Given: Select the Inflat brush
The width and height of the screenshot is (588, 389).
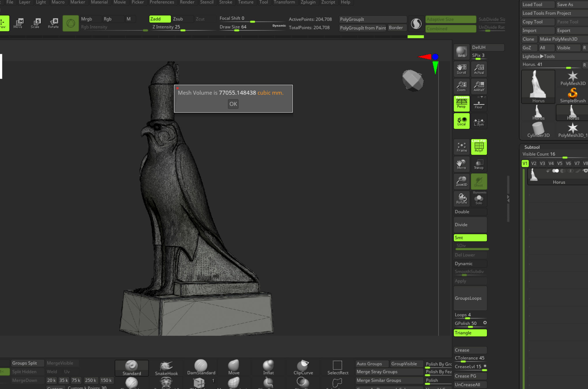Looking at the screenshot, I should 268,368.
